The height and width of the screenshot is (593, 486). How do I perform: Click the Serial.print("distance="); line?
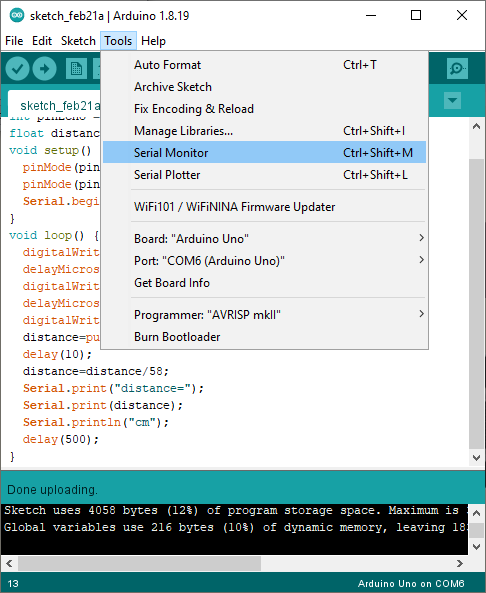point(113,388)
